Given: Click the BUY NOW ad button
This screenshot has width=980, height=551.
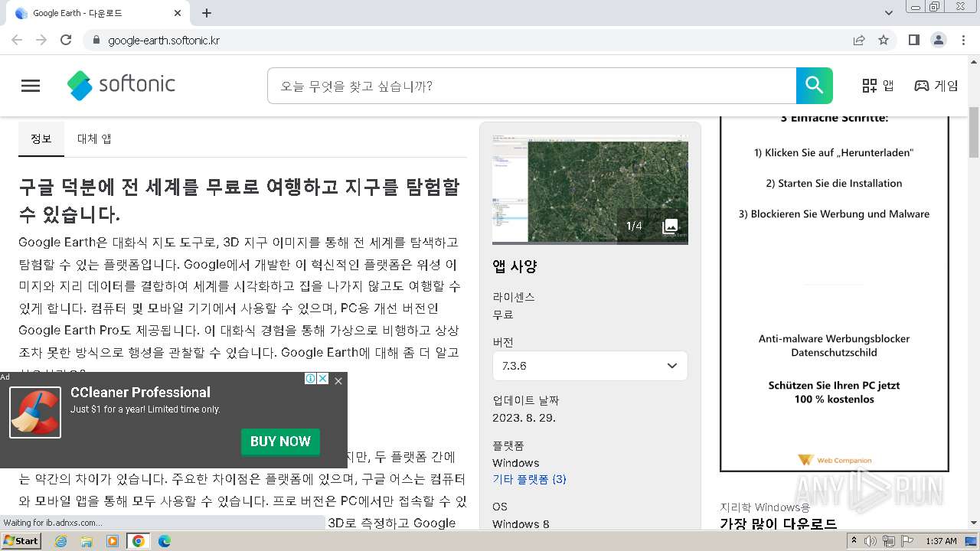Looking at the screenshot, I should (x=280, y=442).
